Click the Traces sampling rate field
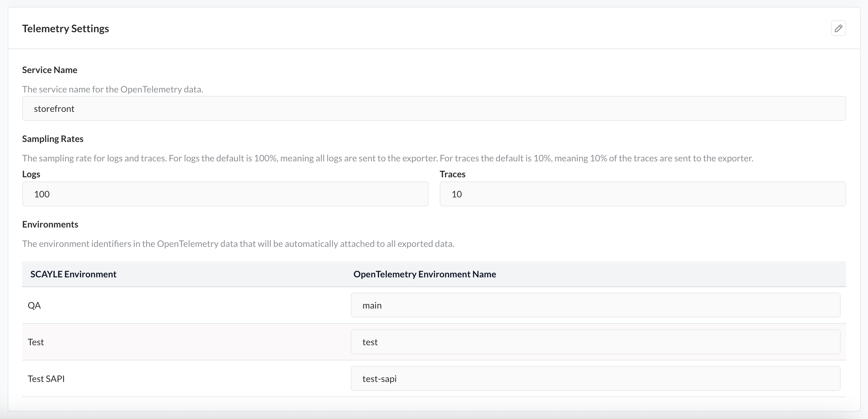Viewport: 868px width, 419px height. (x=642, y=194)
